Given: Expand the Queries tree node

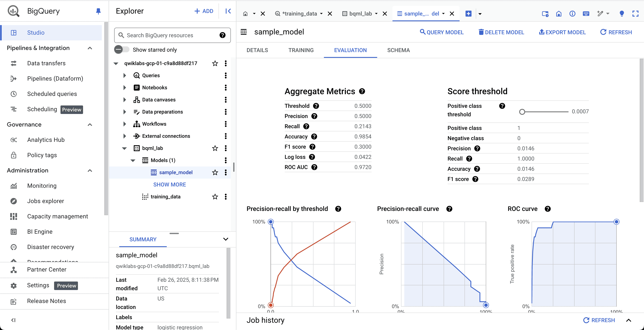Looking at the screenshot, I should [x=125, y=75].
